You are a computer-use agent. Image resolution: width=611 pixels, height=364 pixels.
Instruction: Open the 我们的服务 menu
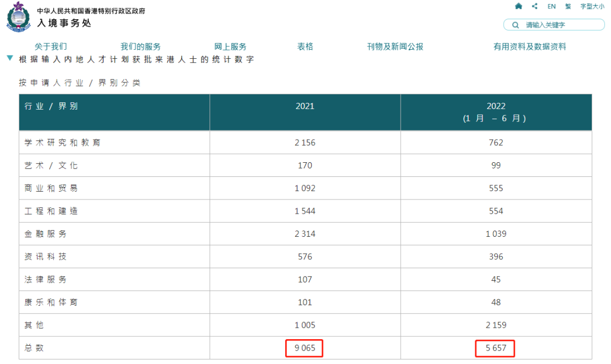tap(140, 47)
